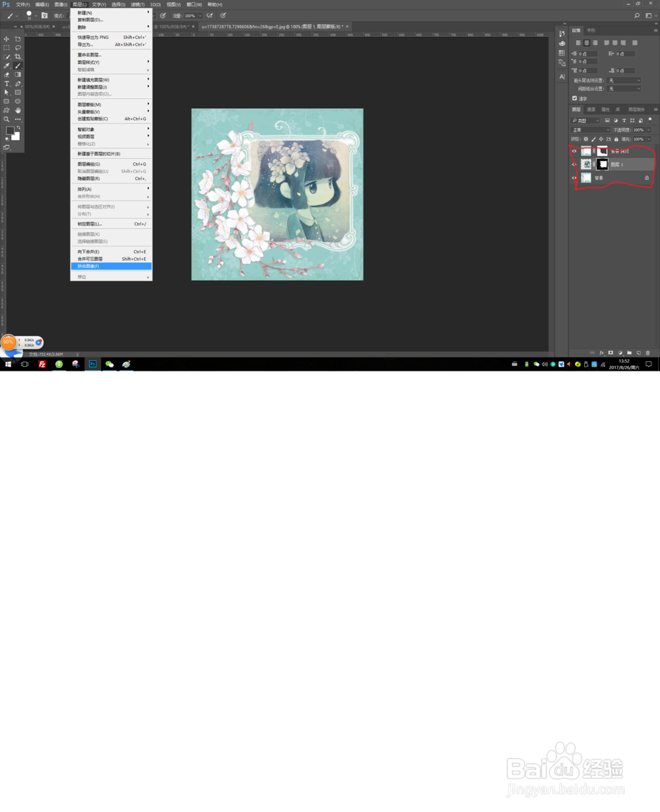Viewport: 660px width, 812px height.
Task: Open Layers panel options menu
Action: click(x=655, y=109)
